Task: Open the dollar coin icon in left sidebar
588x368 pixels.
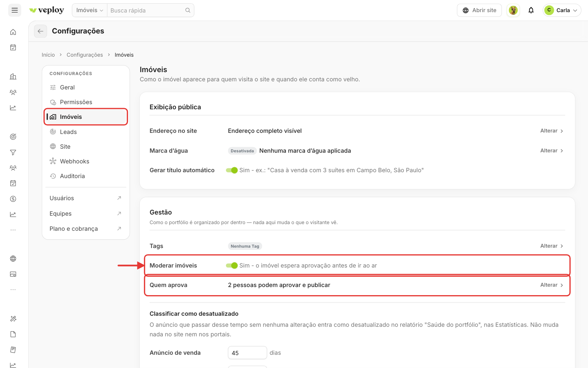Action: click(x=13, y=199)
